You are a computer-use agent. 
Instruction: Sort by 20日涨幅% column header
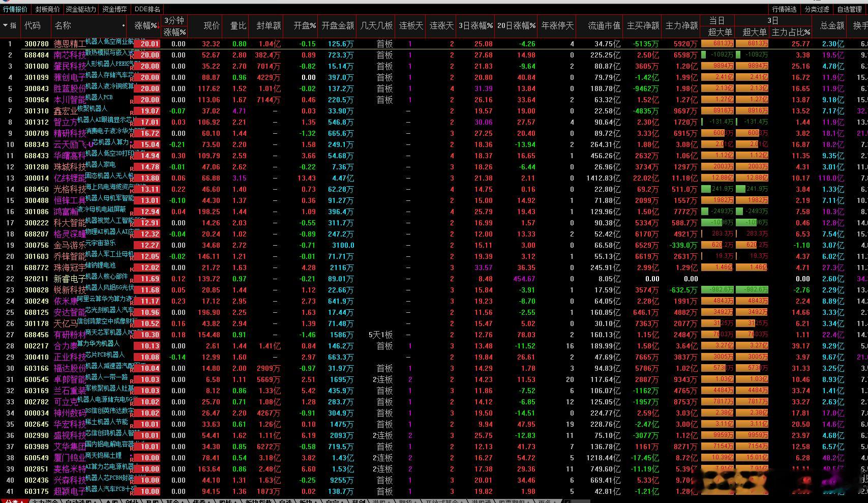pos(516,25)
